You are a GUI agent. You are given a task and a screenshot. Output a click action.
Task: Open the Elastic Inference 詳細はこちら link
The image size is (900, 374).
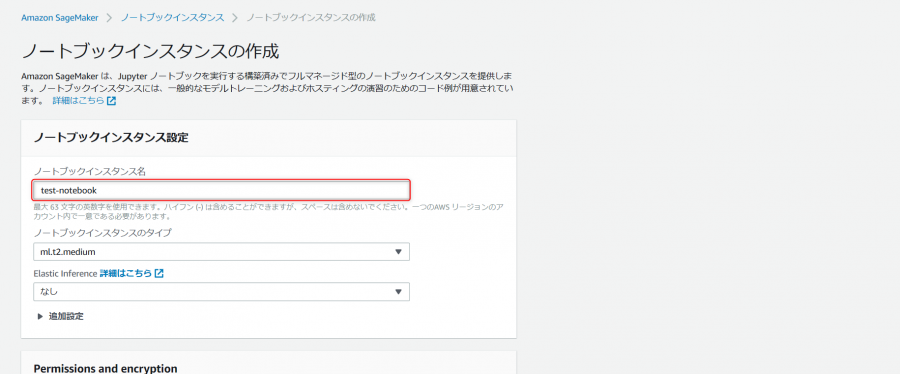point(126,274)
